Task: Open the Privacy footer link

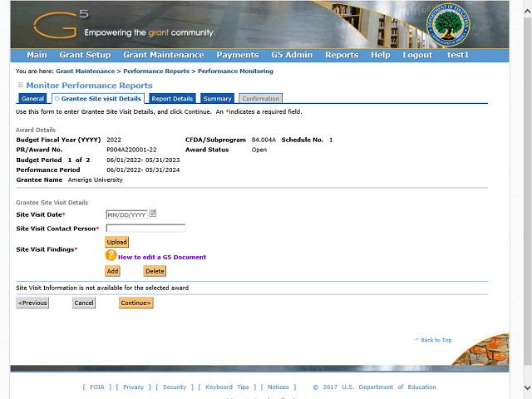Action: pyautogui.click(x=133, y=387)
